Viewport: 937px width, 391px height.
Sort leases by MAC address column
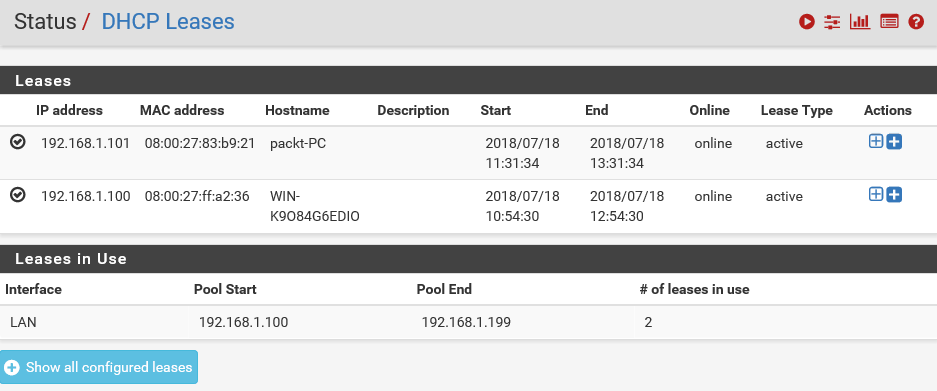click(x=182, y=110)
